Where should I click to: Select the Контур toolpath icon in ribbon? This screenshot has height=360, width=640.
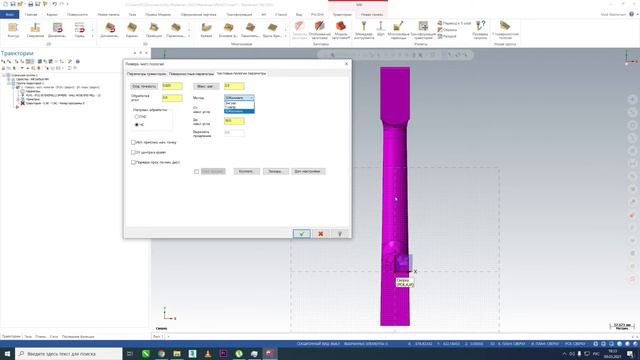click(13, 29)
